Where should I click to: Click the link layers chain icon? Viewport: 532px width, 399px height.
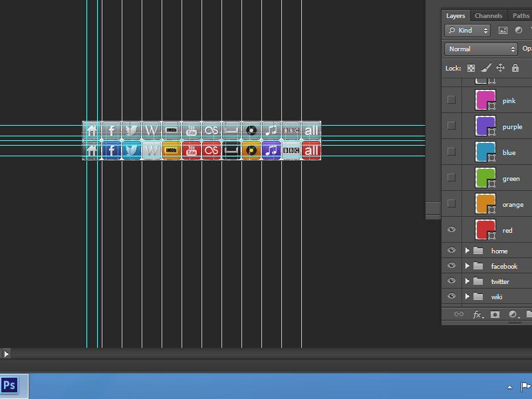(x=459, y=314)
